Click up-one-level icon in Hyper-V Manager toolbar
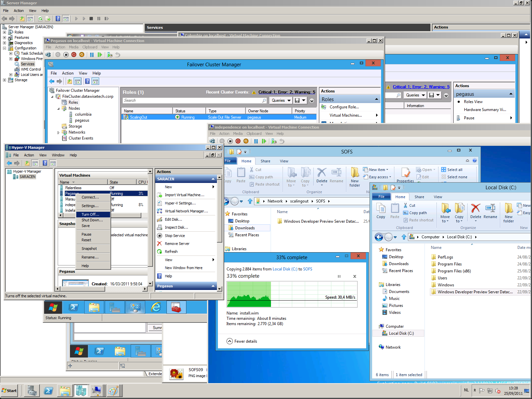This screenshot has height=399, width=532. click(27, 163)
